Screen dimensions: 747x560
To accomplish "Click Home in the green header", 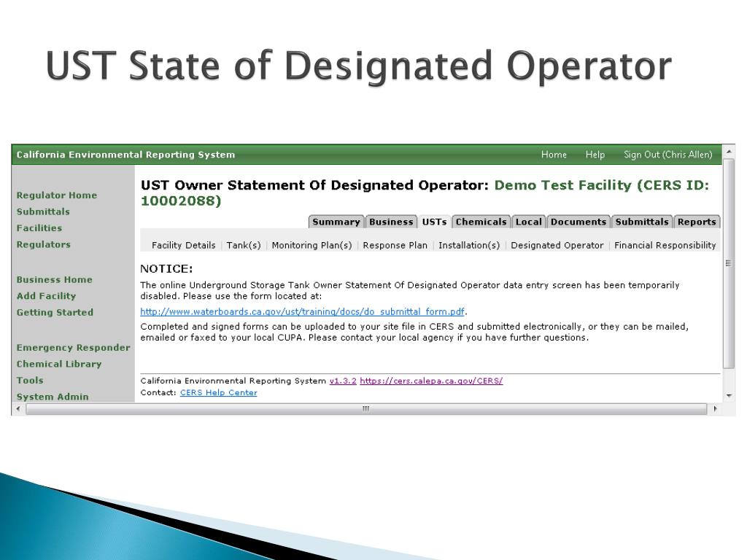I will pyautogui.click(x=554, y=155).
